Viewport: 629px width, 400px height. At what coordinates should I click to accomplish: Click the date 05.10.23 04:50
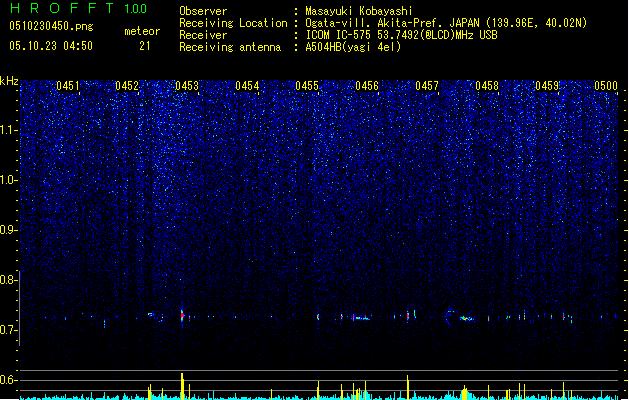pyautogui.click(x=51, y=46)
